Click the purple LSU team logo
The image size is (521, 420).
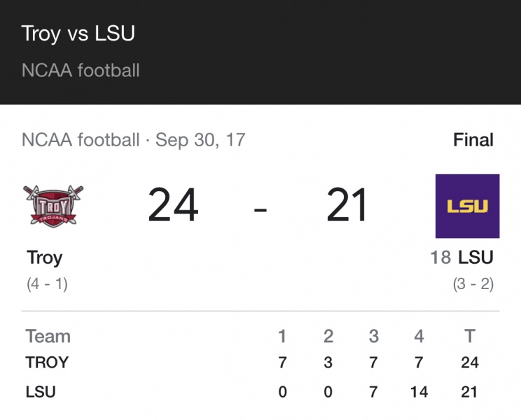pyautogui.click(x=467, y=206)
